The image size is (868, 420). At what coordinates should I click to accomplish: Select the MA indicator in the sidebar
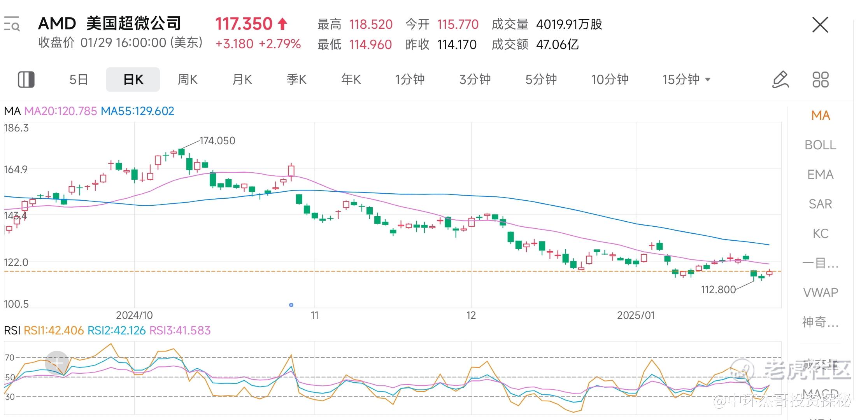[821, 115]
